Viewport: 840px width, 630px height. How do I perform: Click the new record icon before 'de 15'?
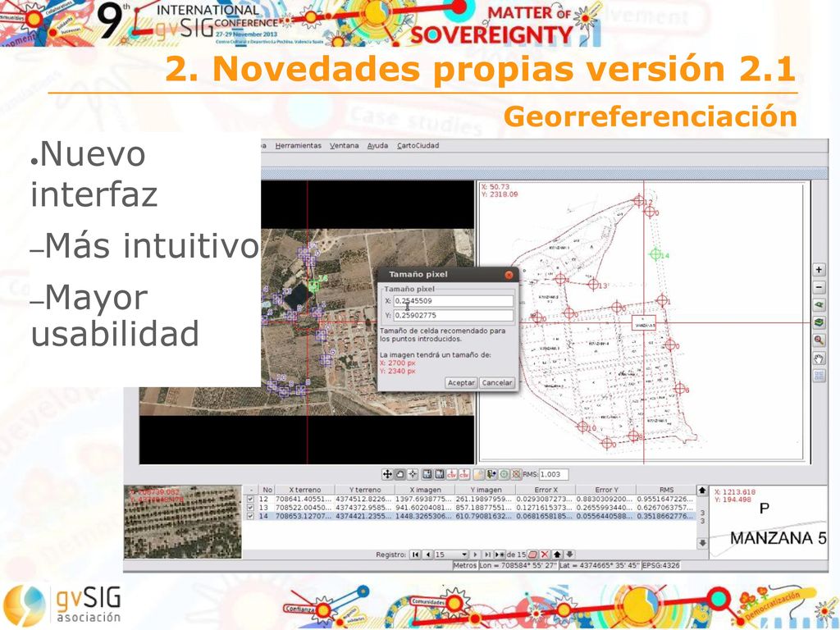(x=500, y=555)
